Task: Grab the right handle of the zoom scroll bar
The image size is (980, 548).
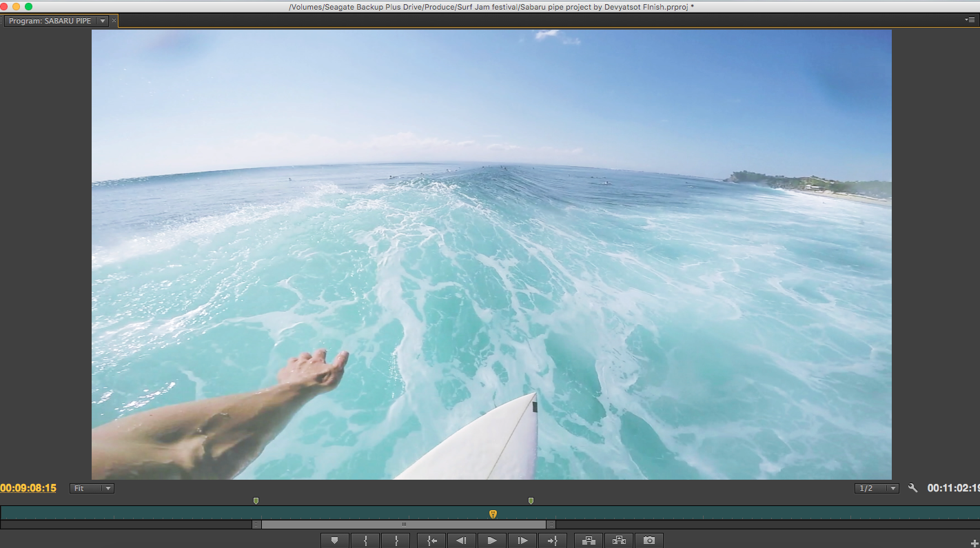Action: coord(551,525)
